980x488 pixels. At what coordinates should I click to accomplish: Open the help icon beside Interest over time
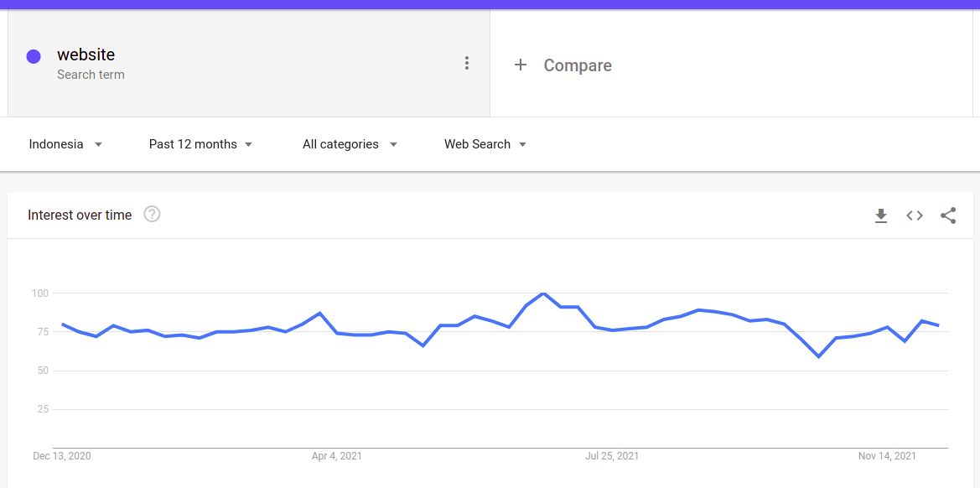pos(152,215)
